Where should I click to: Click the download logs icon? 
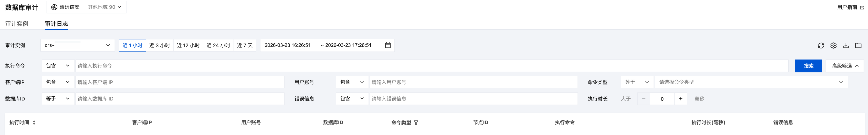tap(846, 46)
